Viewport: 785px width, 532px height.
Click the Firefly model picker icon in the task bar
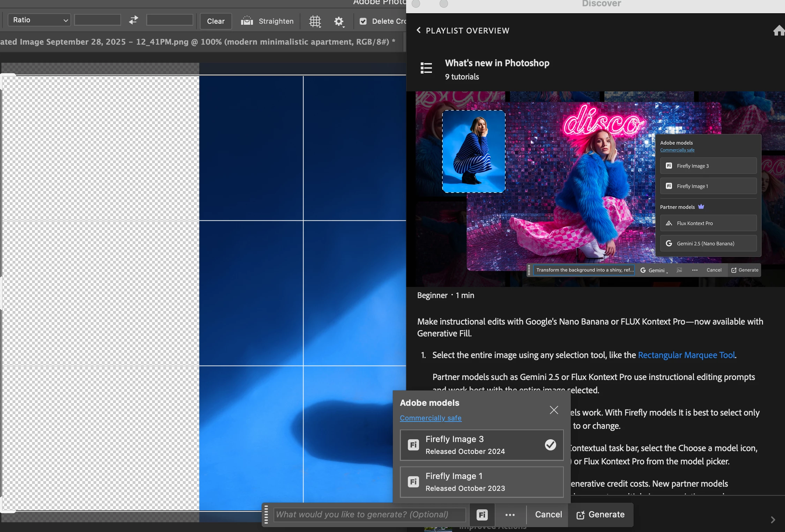tap(482, 515)
